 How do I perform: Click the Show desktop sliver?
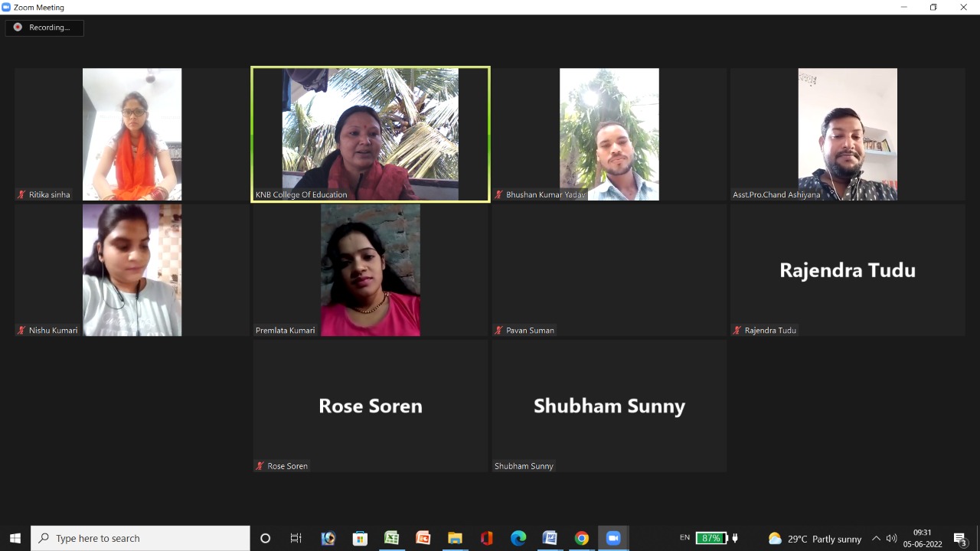pos(978,538)
